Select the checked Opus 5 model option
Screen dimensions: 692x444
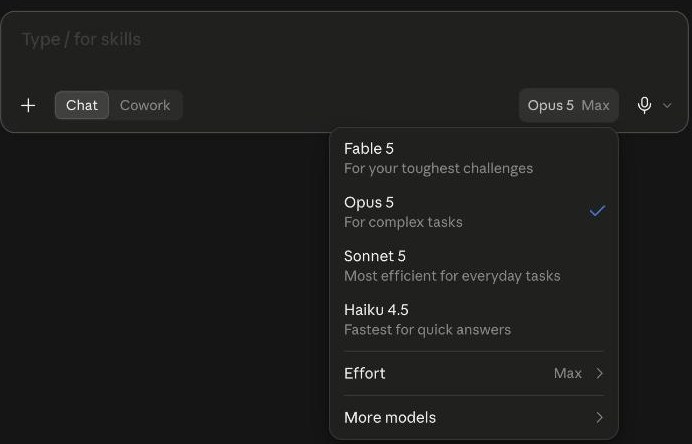[x=474, y=212]
